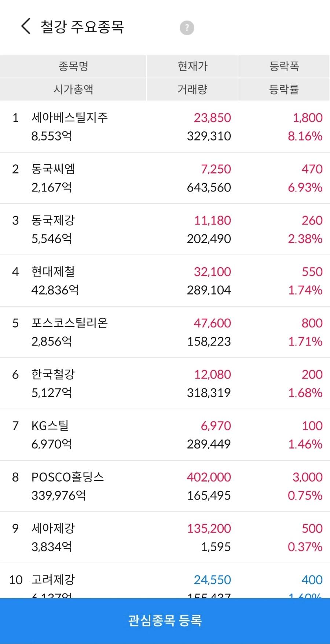Select 세아제강 stock entry

click(165, 538)
